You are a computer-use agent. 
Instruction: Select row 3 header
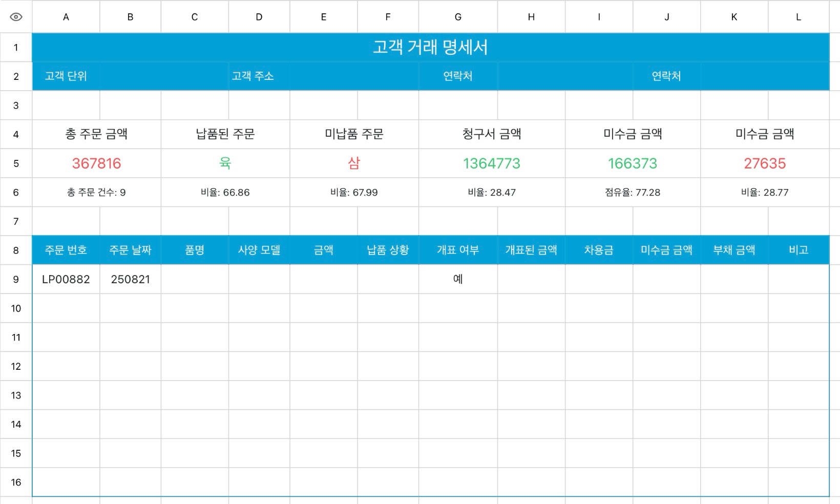[16, 106]
